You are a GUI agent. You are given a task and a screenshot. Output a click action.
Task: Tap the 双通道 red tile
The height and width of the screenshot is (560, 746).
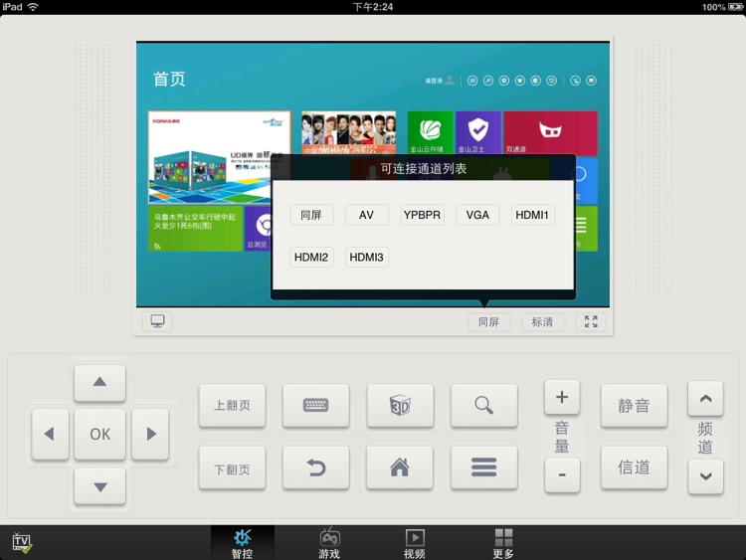click(x=550, y=132)
